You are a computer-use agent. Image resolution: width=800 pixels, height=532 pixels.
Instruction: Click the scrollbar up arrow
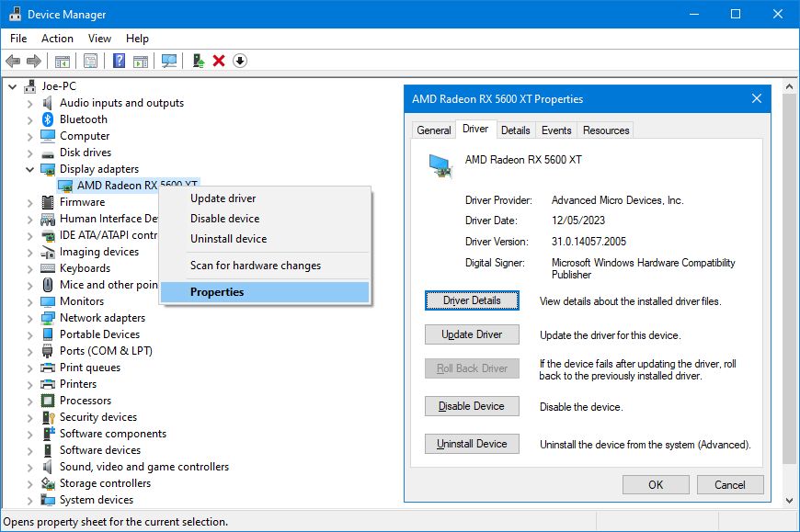click(x=789, y=86)
